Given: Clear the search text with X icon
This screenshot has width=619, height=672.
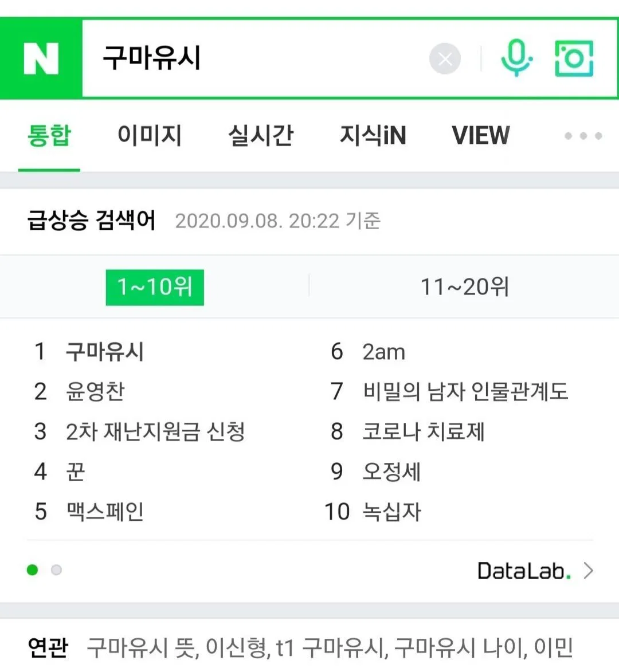Looking at the screenshot, I should [445, 58].
